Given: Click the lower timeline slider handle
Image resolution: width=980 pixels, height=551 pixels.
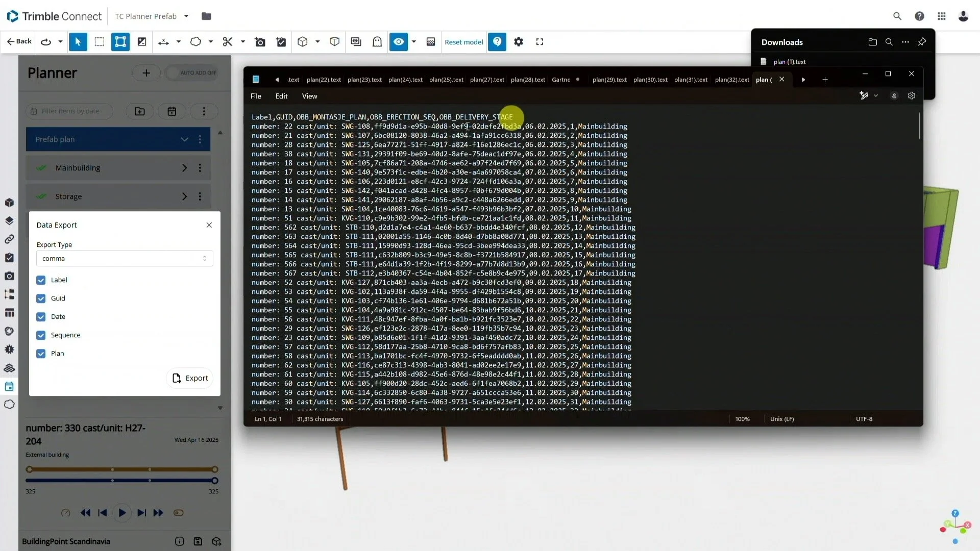Looking at the screenshot, I should pos(215,481).
